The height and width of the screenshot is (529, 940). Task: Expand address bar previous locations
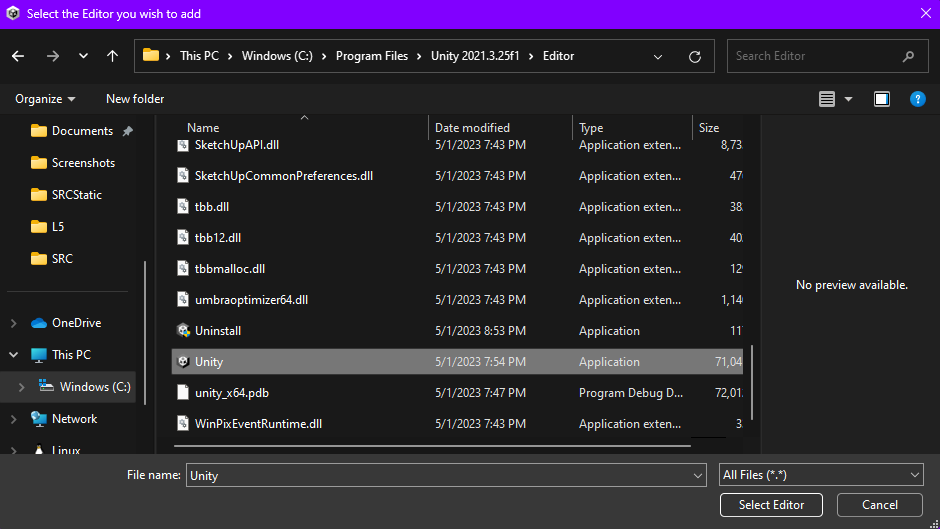pos(658,56)
